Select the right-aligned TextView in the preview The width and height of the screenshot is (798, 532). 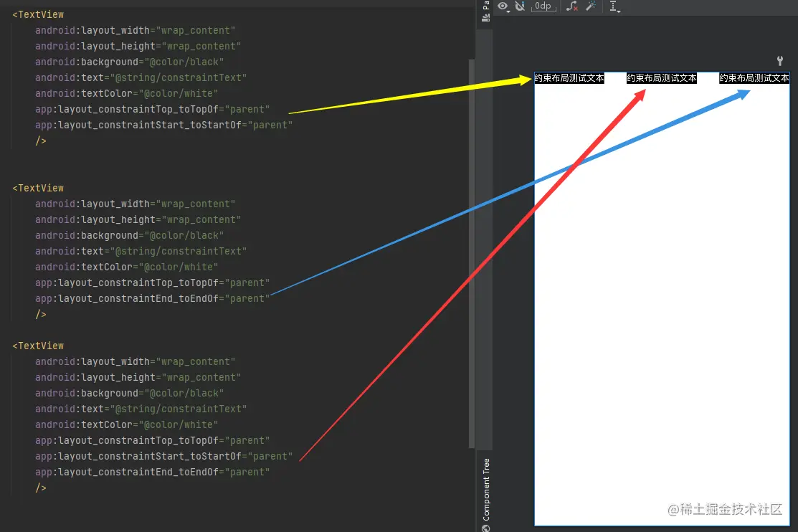tap(754, 78)
